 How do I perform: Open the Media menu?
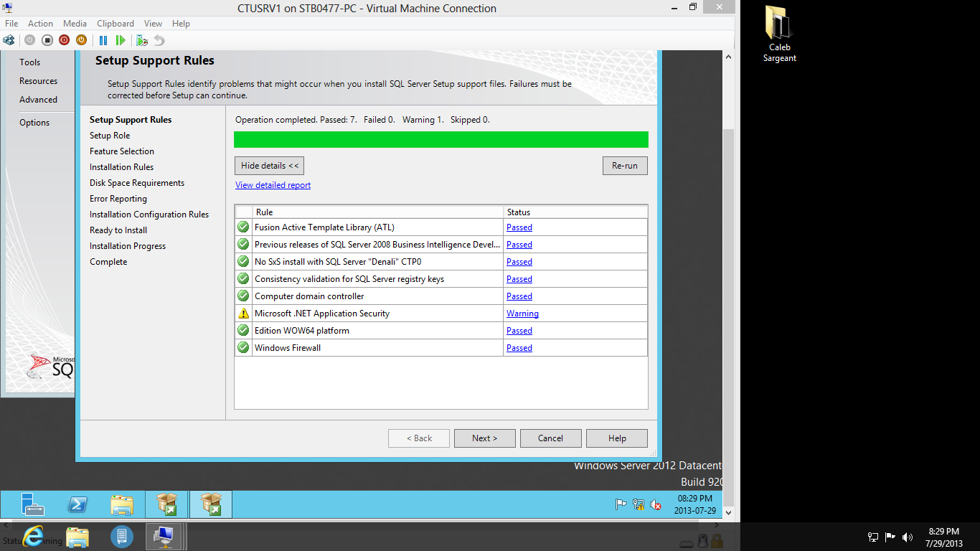[75, 24]
